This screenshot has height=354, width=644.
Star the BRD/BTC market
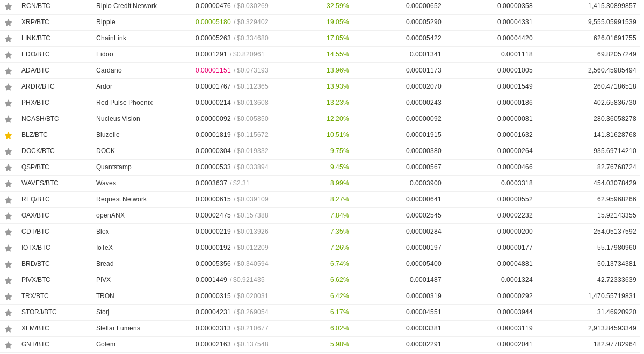coord(8,264)
